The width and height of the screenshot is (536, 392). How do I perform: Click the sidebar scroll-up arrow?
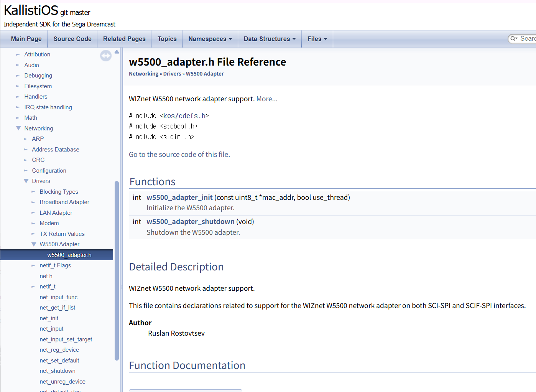pos(117,52)
